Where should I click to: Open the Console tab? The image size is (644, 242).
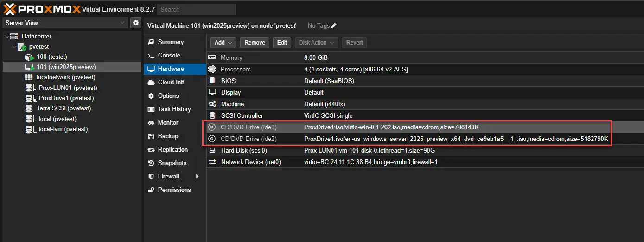pos(175,55)
